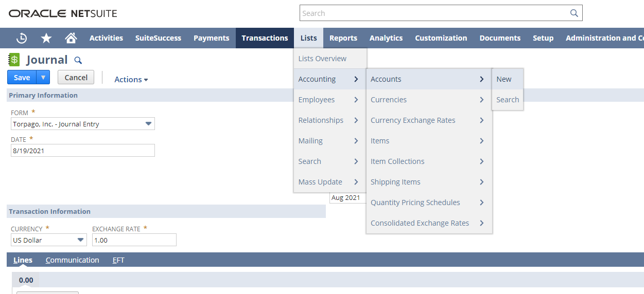
Task: Open the Customization menu
Action: tap(441, 38)
